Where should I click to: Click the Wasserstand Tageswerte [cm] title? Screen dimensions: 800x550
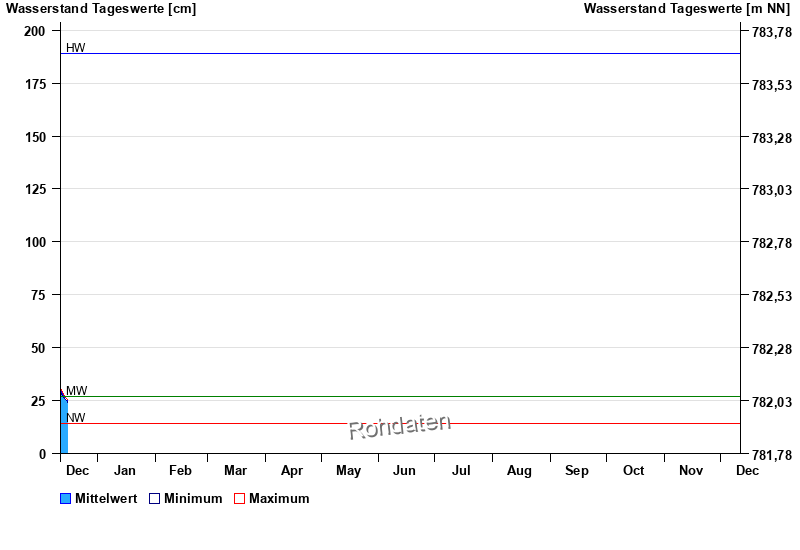point(101,9)
